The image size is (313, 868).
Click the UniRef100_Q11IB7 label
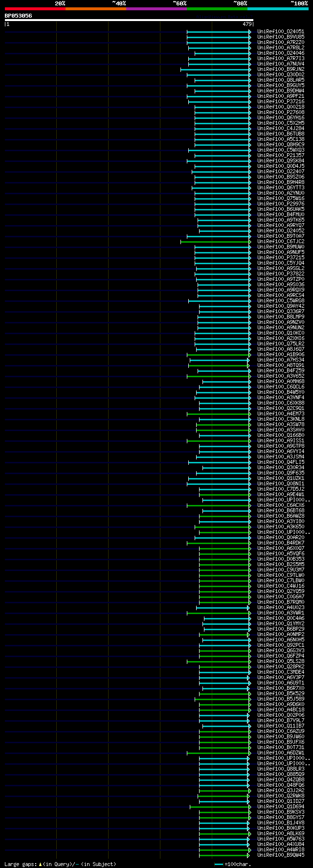(x=281, y=726)
